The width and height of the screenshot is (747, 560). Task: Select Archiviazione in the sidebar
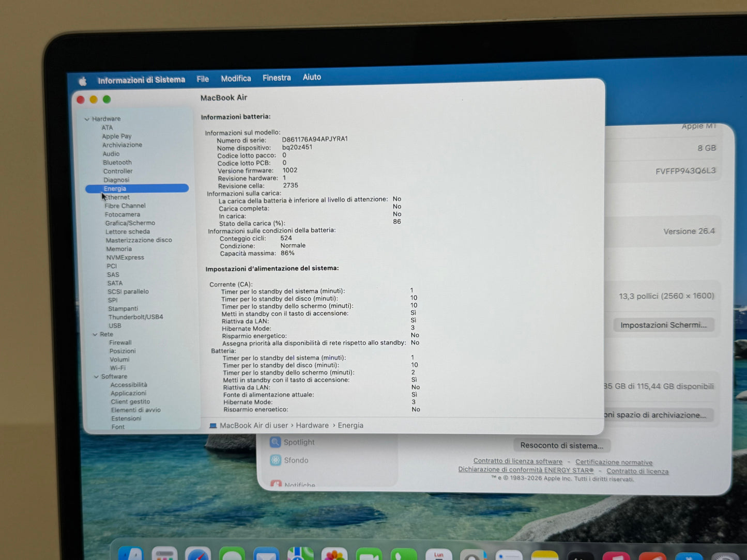tap(122, 145)
